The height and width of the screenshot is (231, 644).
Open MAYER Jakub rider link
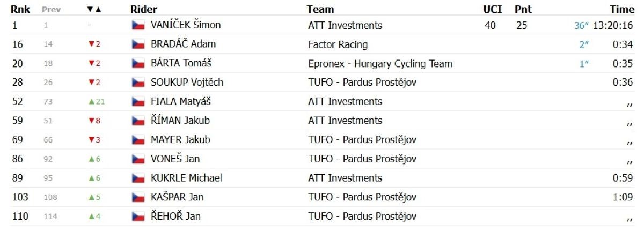coord(180,140)
